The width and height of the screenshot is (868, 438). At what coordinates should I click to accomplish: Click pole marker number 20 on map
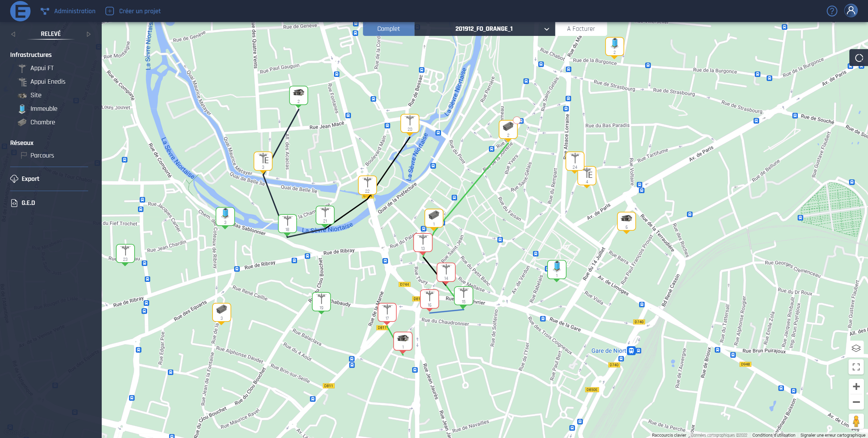point(410,123)
